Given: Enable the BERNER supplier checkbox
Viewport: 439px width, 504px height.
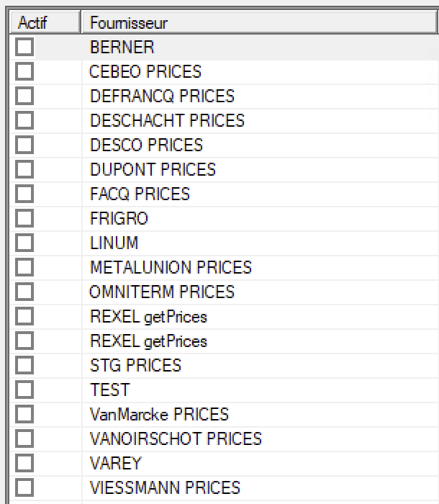Looking at the screenshot, I should pyautogui.click(x=24, y=47).
